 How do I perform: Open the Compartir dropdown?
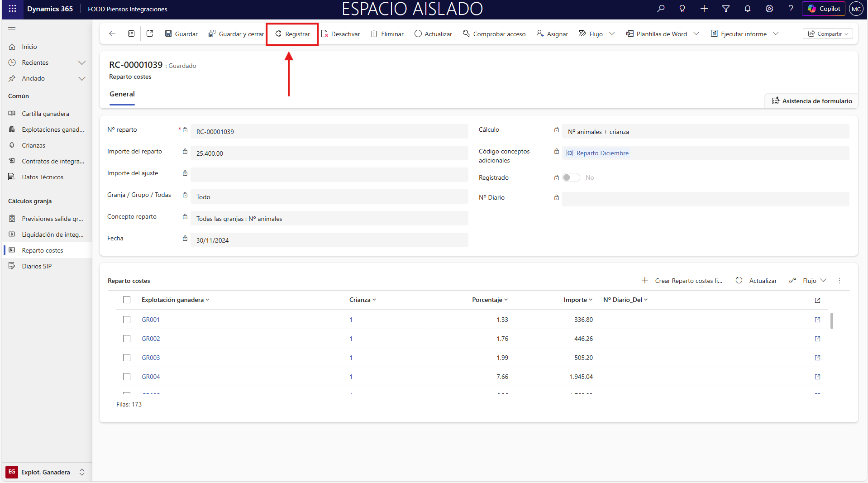click(x=828, y=34)
